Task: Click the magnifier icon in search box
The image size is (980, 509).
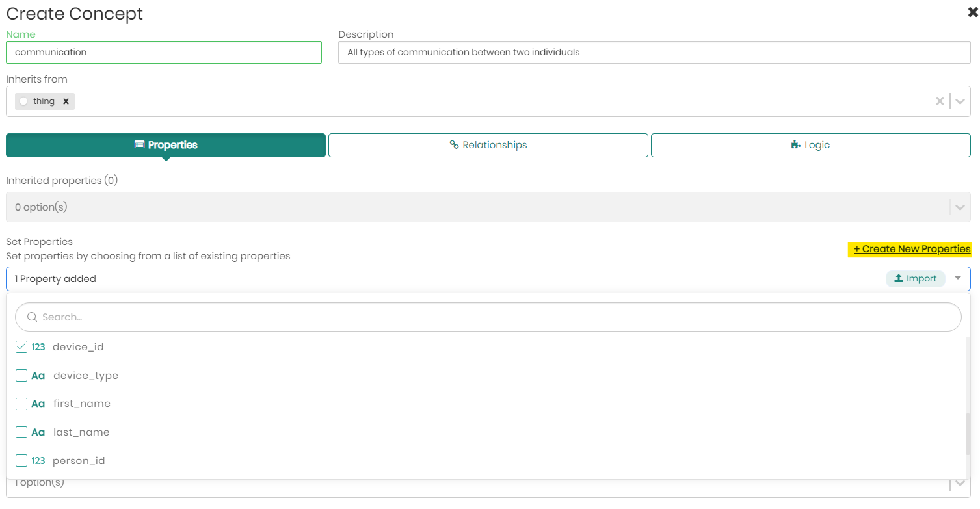Action: tap(32, 317)
